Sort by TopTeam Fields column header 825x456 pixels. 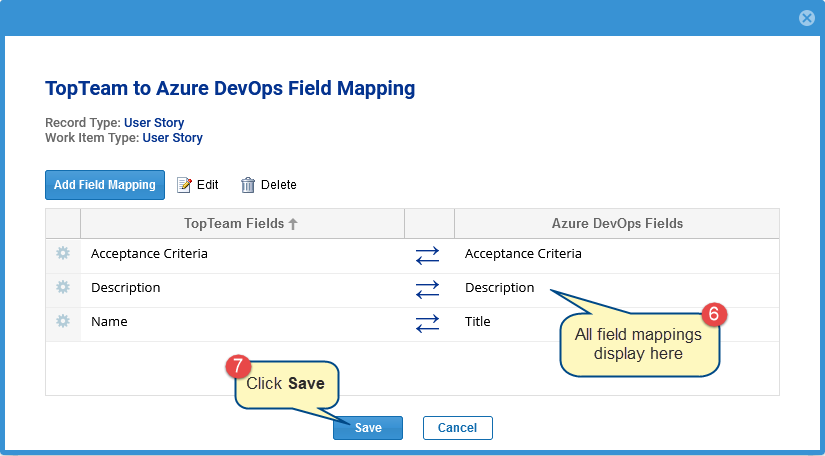[x=242, y=224]
